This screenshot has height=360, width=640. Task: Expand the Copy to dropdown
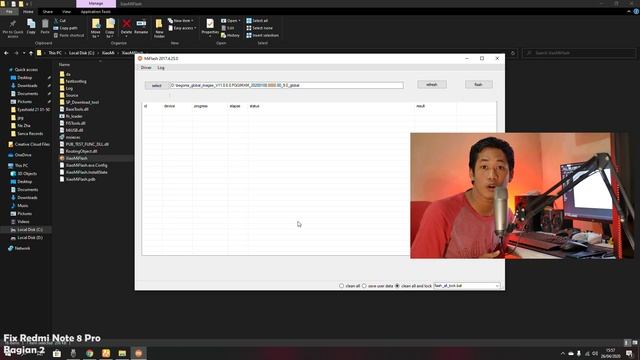pos(110,34)
